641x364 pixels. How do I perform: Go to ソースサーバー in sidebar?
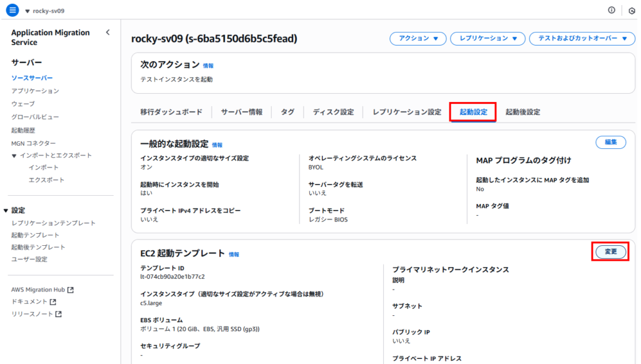click(32, 78)
